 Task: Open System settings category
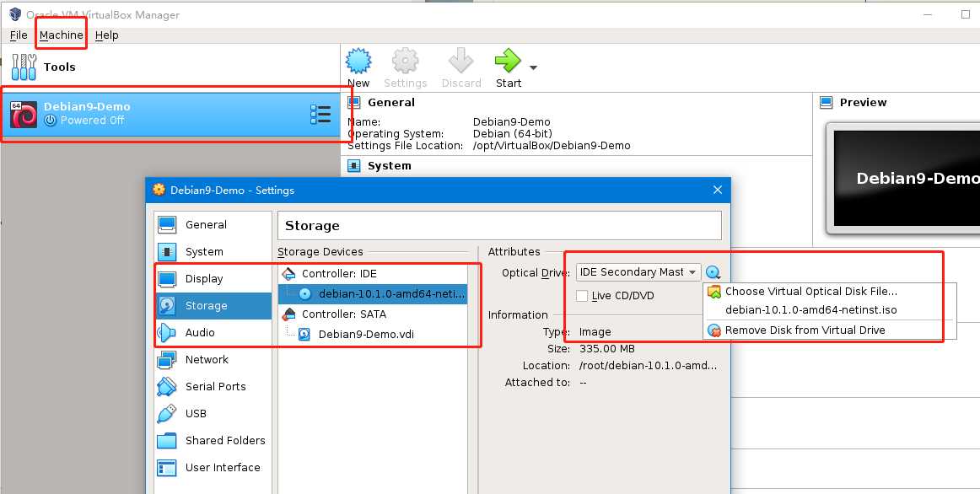(213, 252)
